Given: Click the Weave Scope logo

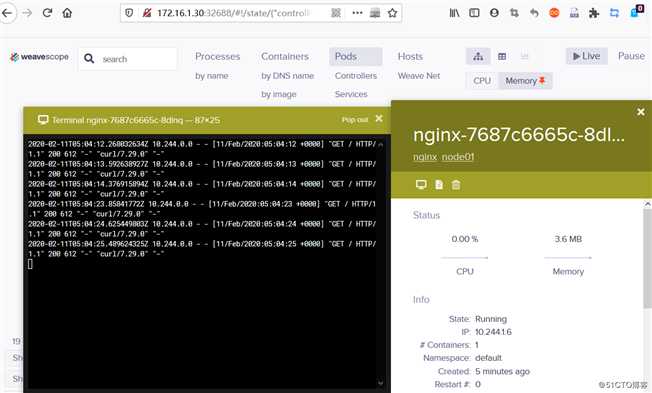Looking at the screenshot, I should 40,57.
